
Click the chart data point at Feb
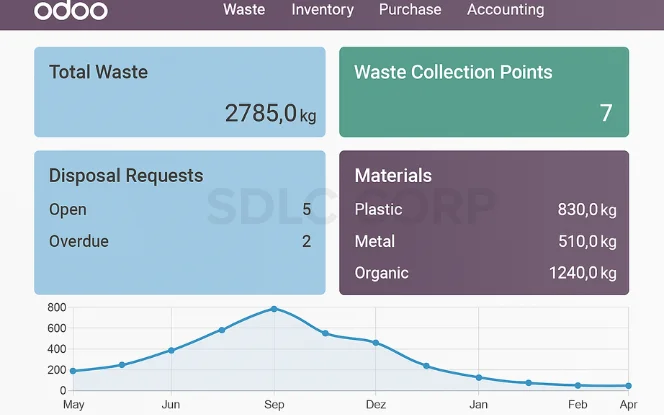(x=578, y=385)
